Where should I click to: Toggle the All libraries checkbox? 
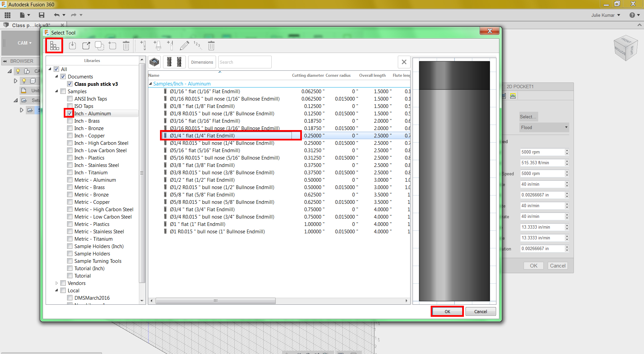tap(56, 69)
